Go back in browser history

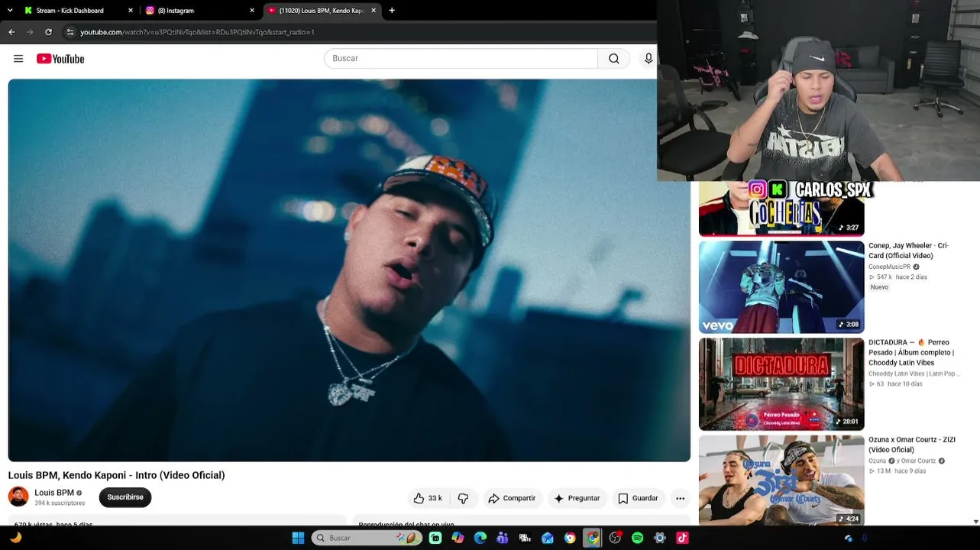pyautogui.click(x=11, y=32)
